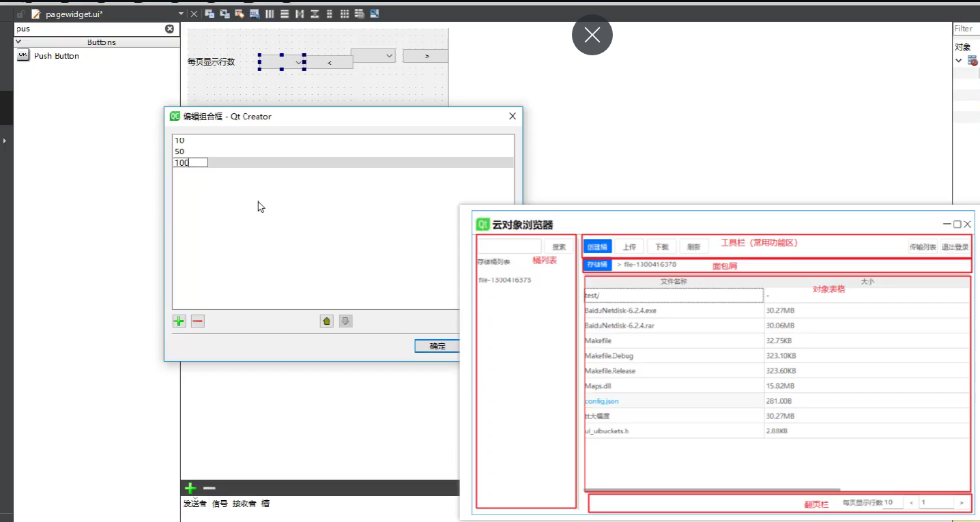The width and height of the screenshot is (980, 522).
Task: Apply Lay Out Horizontally in Splitter
Action: point(300,14)
